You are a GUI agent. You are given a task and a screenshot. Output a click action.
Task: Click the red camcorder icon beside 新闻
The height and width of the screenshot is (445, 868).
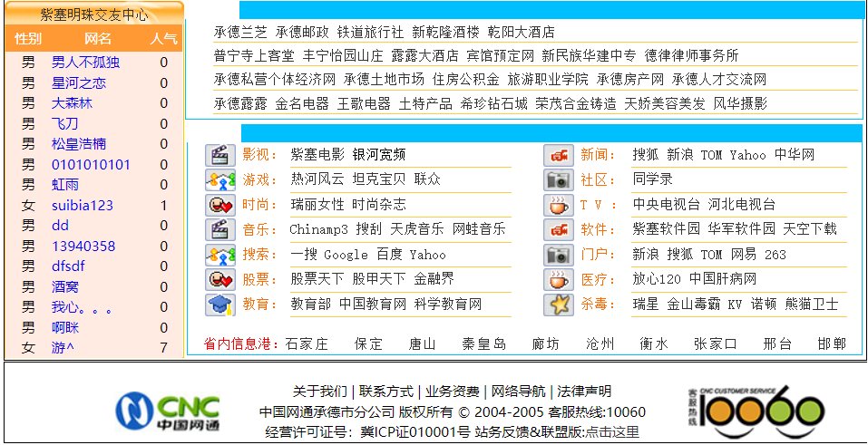pyautogui.click(x=559, y=155)
